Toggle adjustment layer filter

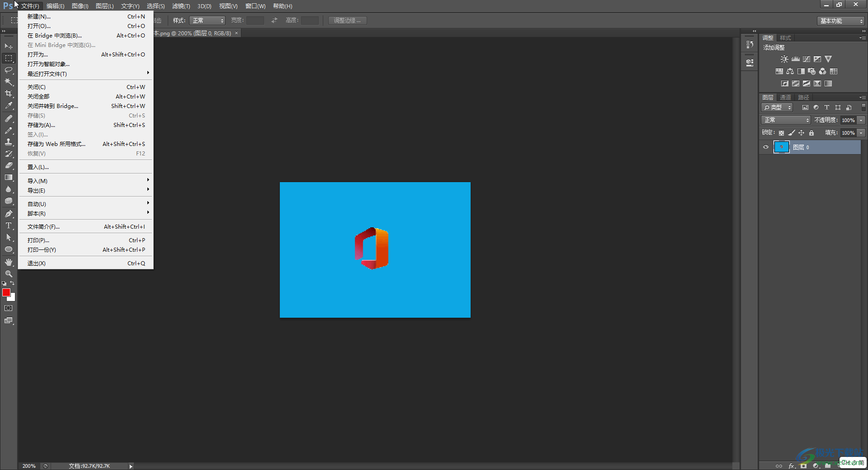(x=816, y=108)
